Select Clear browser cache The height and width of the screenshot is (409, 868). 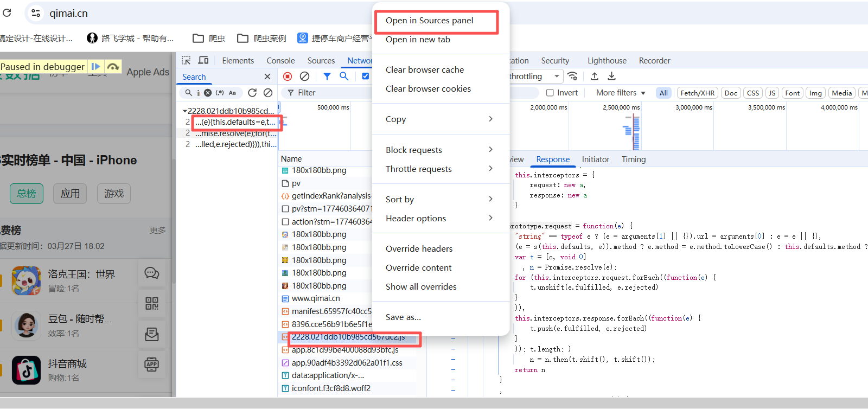coord(441,69)
